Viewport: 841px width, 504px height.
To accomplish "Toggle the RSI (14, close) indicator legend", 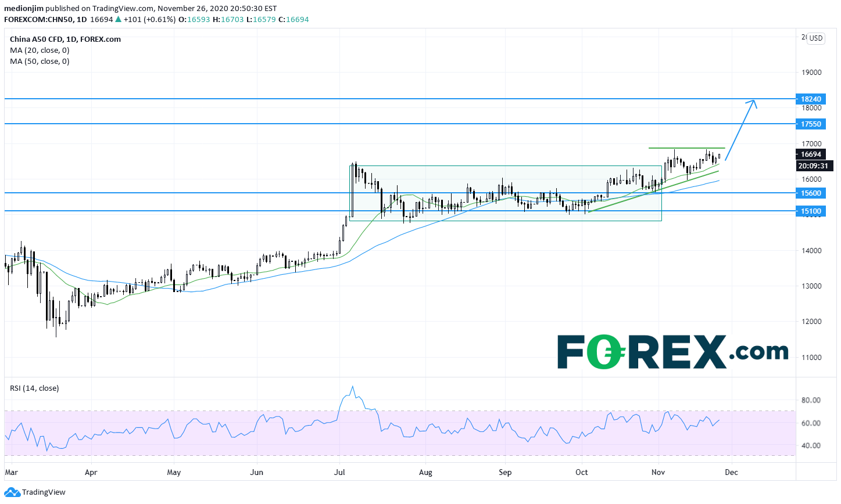I will click(34, 388).
